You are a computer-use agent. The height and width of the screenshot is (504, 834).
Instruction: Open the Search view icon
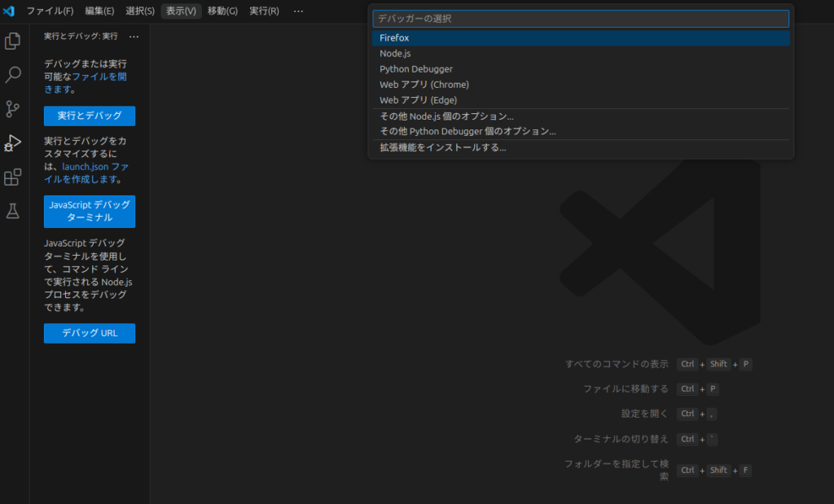13,75
